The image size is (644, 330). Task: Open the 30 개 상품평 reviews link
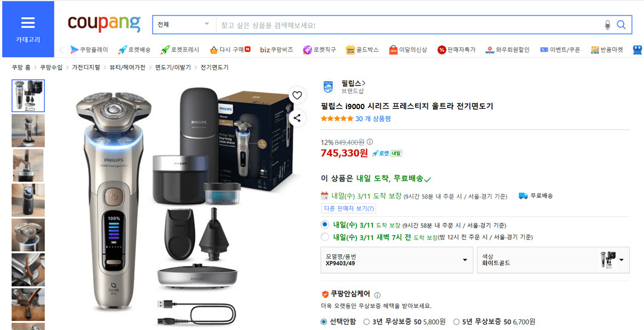pyautogui.click(x=373, y=119)
